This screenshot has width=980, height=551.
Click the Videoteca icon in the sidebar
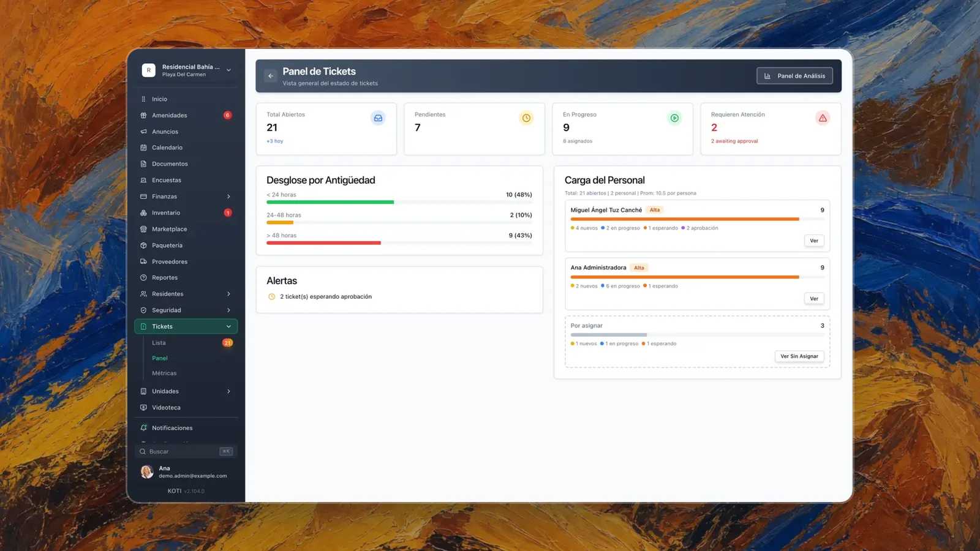[x=143, y=408]
